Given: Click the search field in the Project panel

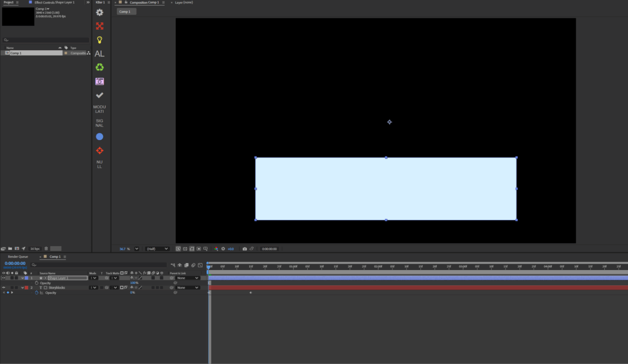Looking at the screenshot, I should click(x=45, y=40).
